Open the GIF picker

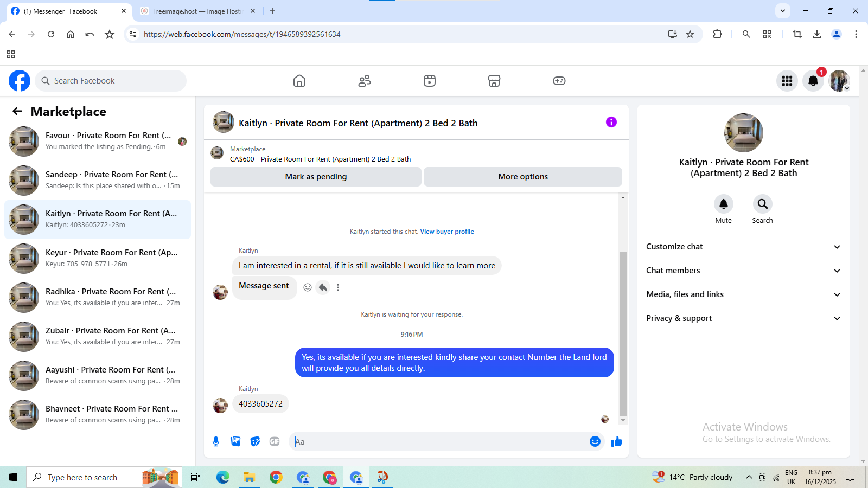[x=275, y=441]
